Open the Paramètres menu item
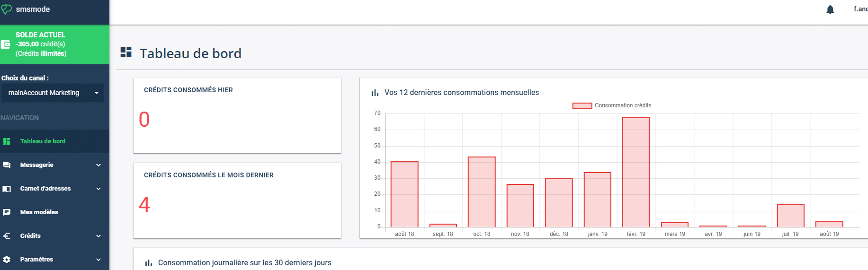The image size is (868, 270). [x=54, y=259]
